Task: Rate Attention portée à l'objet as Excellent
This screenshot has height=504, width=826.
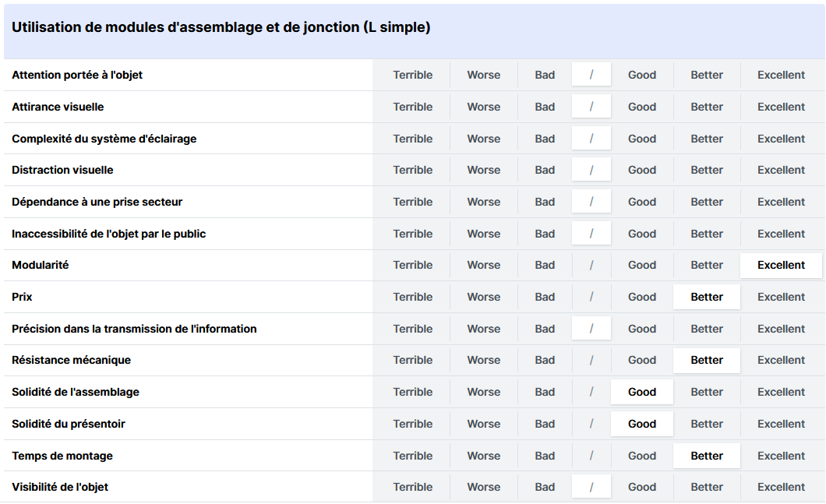Action: point(781,75)
